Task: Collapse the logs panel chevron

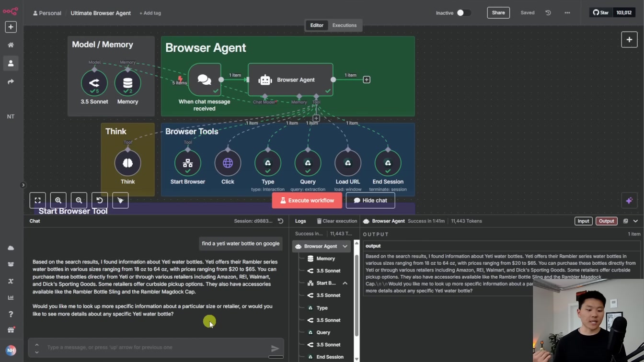Action: (636, 221)
